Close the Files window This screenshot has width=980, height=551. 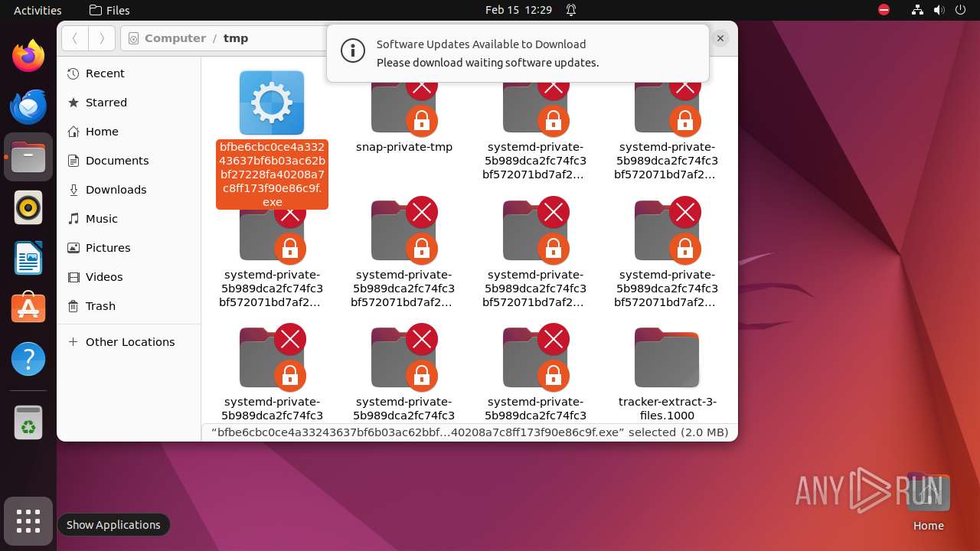[720, 37]
